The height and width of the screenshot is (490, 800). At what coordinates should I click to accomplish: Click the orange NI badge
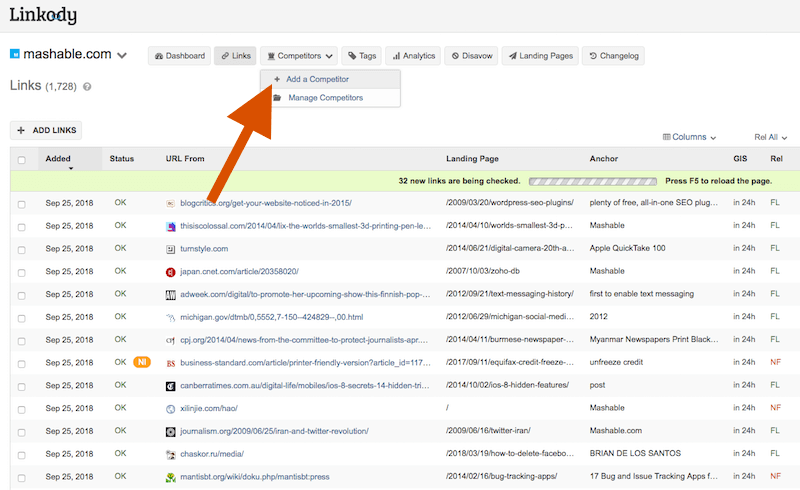142,362
